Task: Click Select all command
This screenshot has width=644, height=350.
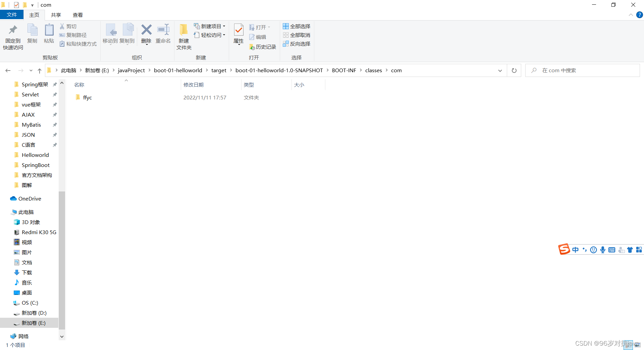Action: click(x=297, y=26)
